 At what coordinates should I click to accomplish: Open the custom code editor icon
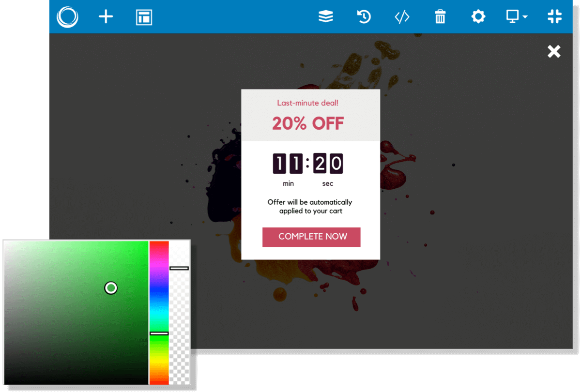point(402,16)
